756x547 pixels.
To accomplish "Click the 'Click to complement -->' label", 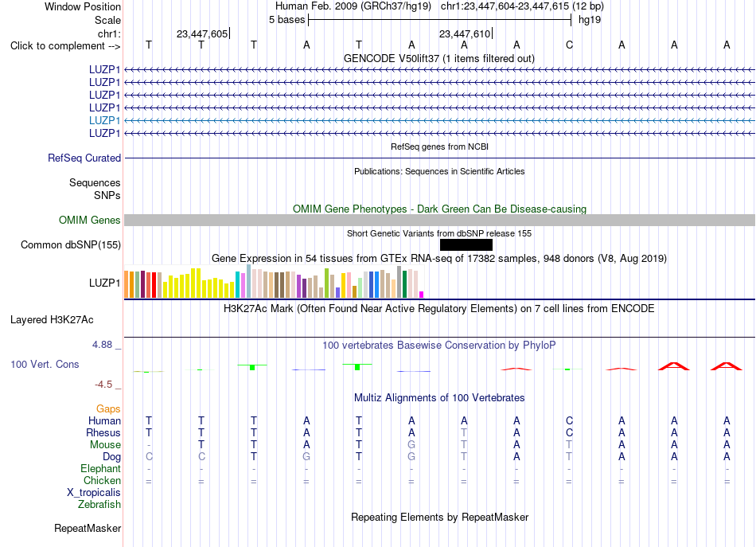I will [65, 46].
